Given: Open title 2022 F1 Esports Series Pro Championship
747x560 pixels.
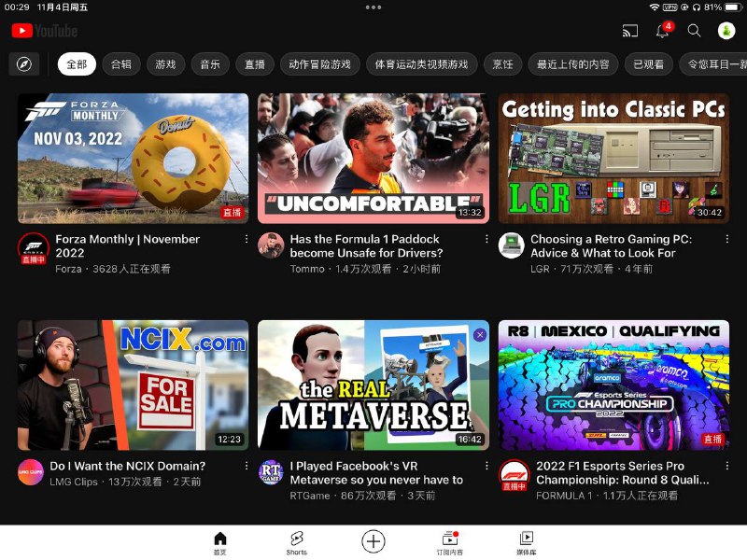Looking at the screenshot, I should coord(622,472).
